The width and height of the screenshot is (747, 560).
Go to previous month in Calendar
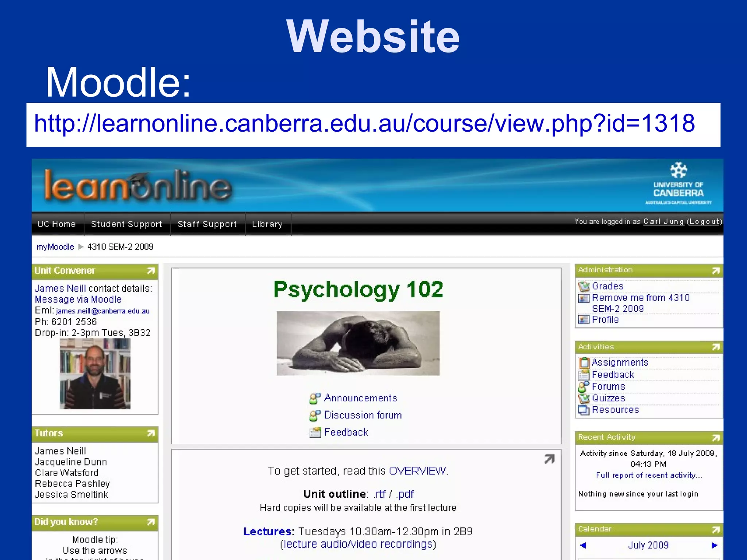tap(583, 545)
